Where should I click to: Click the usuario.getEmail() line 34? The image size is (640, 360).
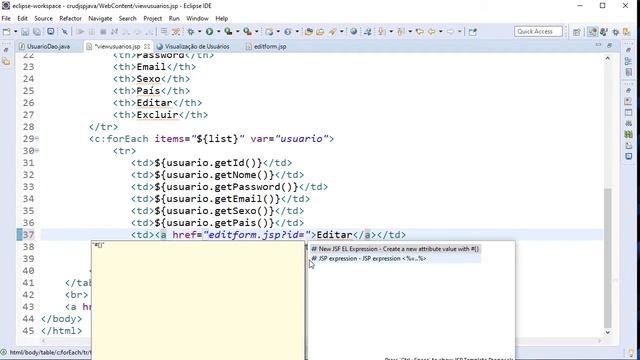220,199
